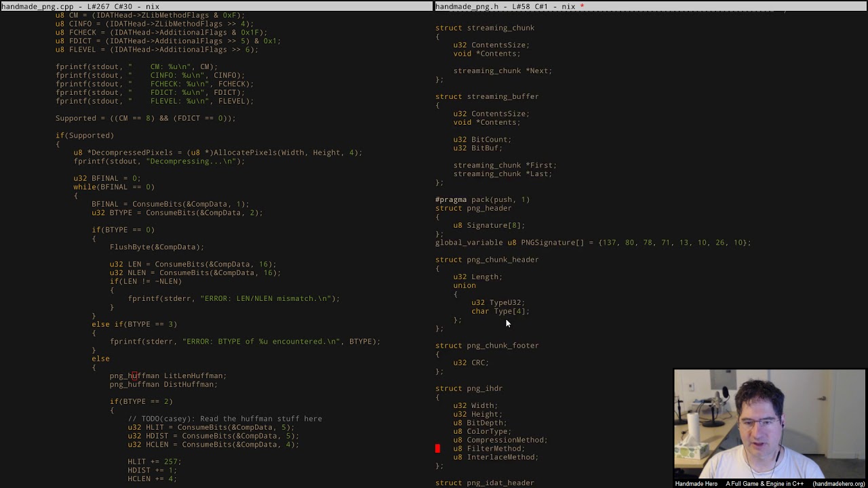
Task: Click the line 'u32 TypeU32;'
Action: (x=498, y=302)
